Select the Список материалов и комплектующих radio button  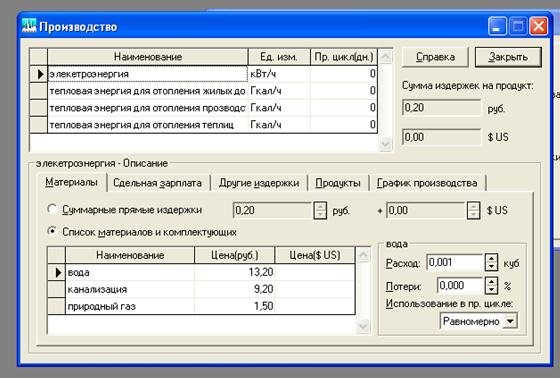tap(52, 232)
